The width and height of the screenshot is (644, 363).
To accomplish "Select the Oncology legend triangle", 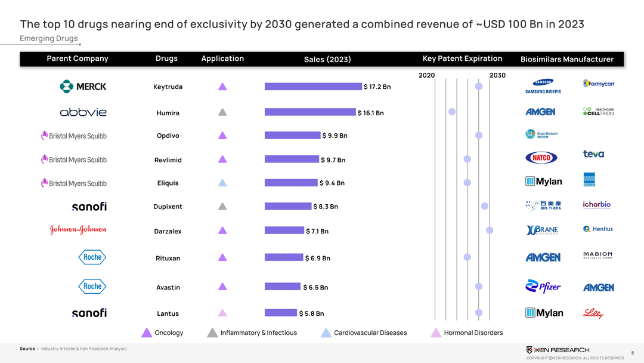I will coord(147,333).
